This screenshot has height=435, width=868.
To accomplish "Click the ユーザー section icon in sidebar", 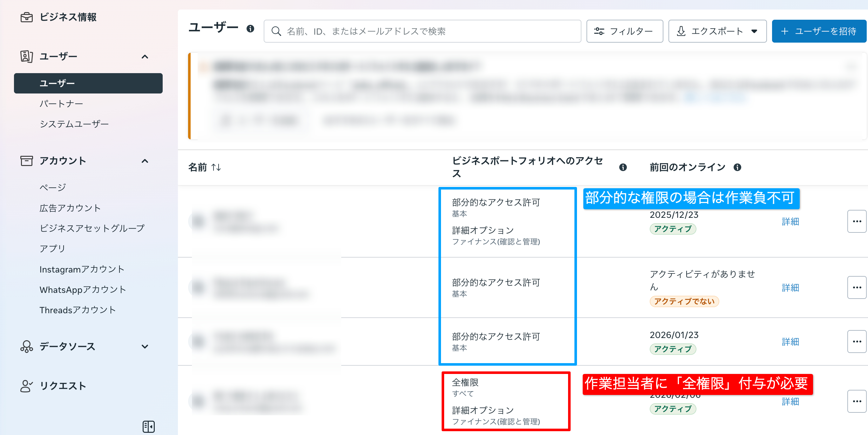I will [27, 56].
